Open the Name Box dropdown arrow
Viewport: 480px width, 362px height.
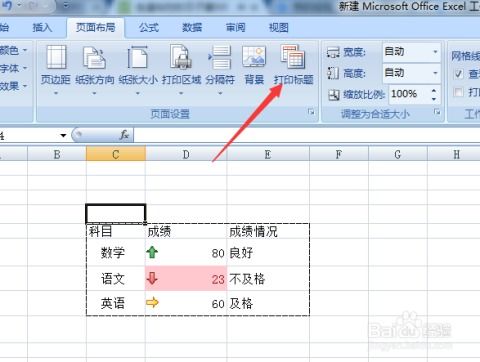coord(63,135)
